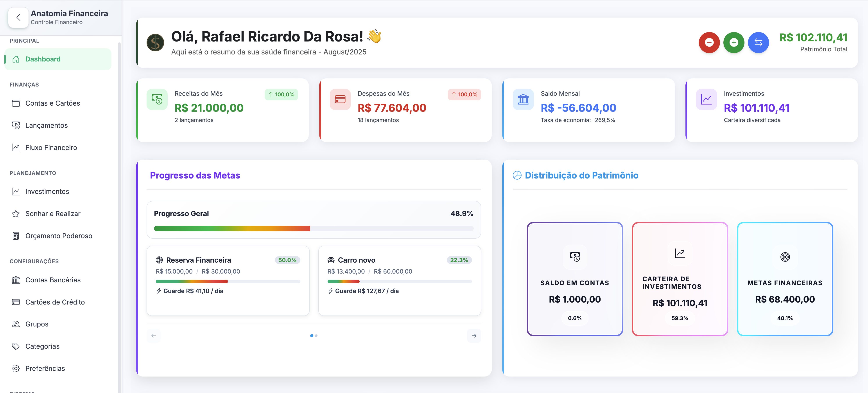The width and height of the screenshot is (868, 393).
Task: Advance goals carousel with right arrow
Action: (474, 335)
